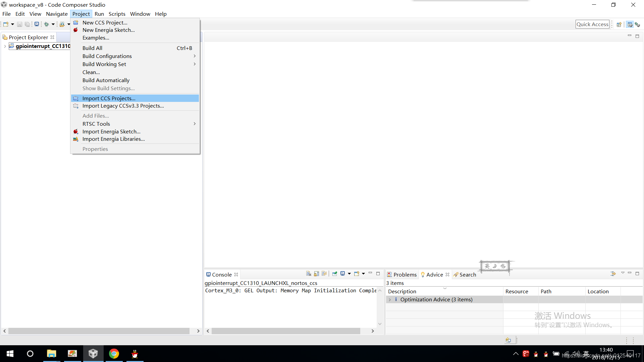Show hidden system tray icons chevron
The width and height of the screenshot is (644, 362).
pyautogui.click(x=516, y=354)
